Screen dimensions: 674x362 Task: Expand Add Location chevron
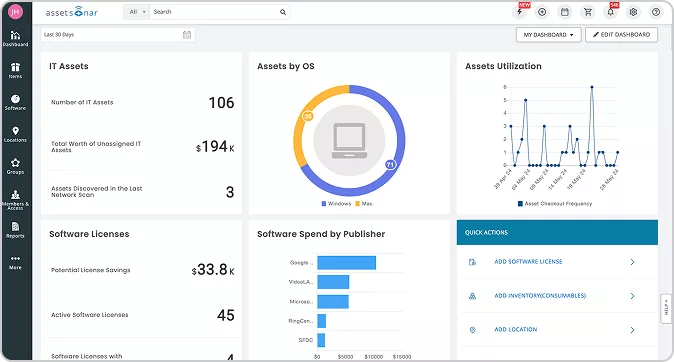[632, 330]
